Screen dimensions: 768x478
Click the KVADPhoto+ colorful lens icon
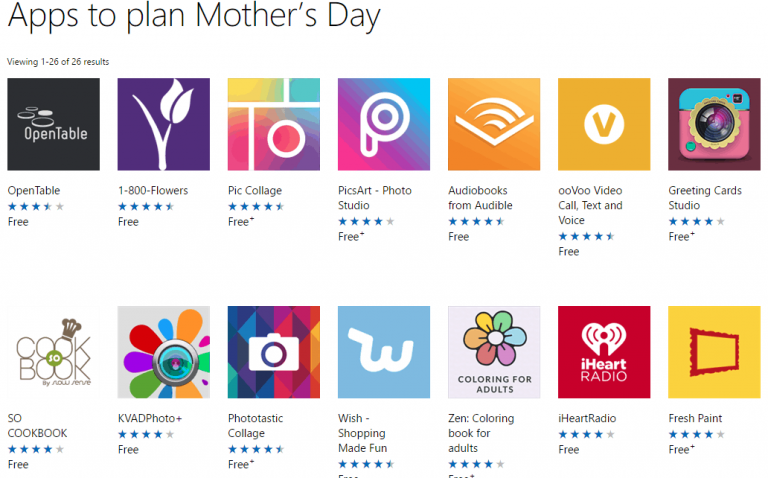point(164,352)
